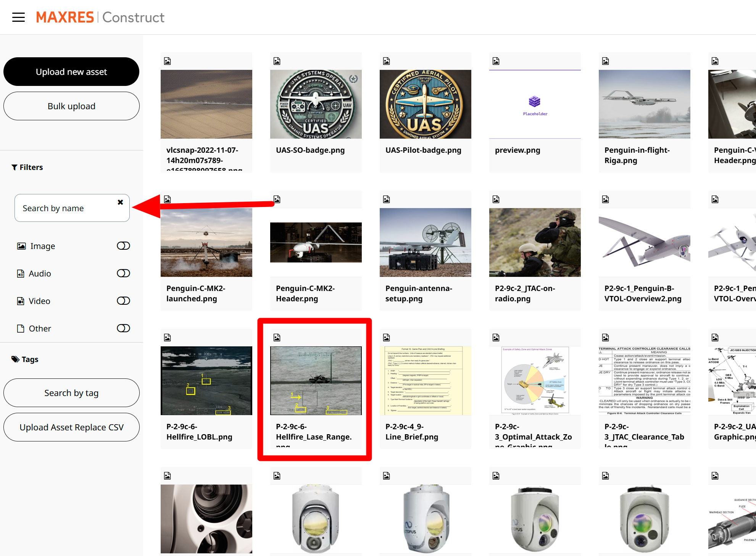Enable the Image filter toggle
Screen dimensions: 756x556
(123, 246)
